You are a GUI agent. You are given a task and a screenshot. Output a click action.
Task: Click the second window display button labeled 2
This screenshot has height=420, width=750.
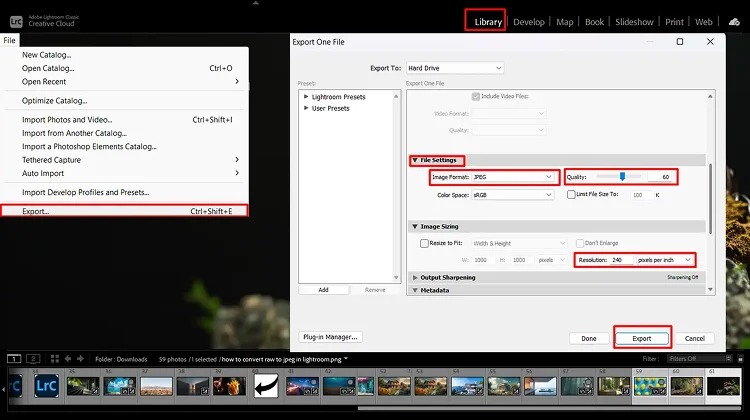pyautogui.click(x=33, y=358)
